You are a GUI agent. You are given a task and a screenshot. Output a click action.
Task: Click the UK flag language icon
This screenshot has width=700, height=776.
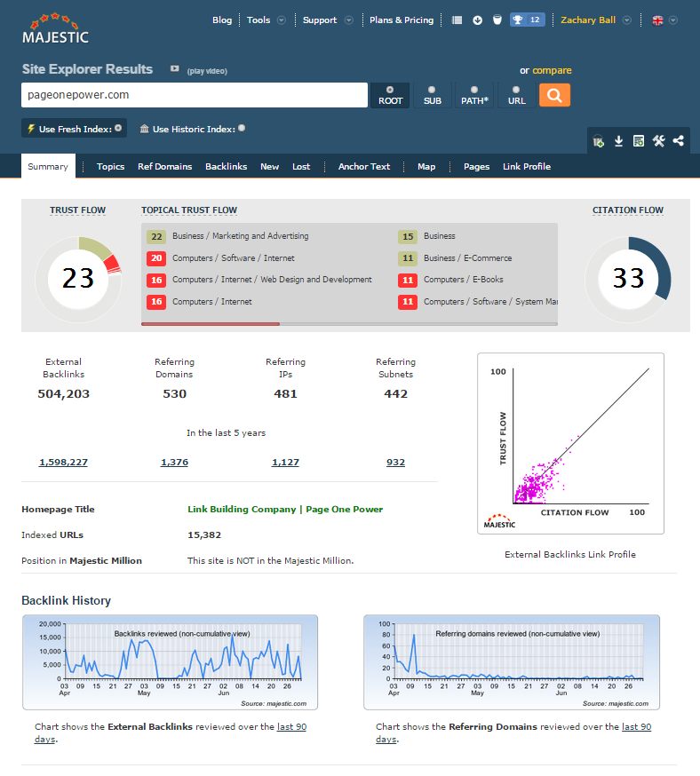pos(657,20)
